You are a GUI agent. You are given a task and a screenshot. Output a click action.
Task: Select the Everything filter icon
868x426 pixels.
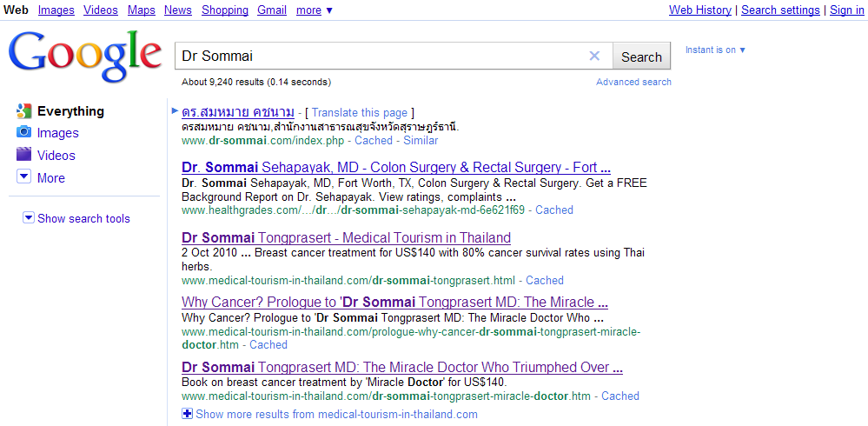[x=23, y=111]
